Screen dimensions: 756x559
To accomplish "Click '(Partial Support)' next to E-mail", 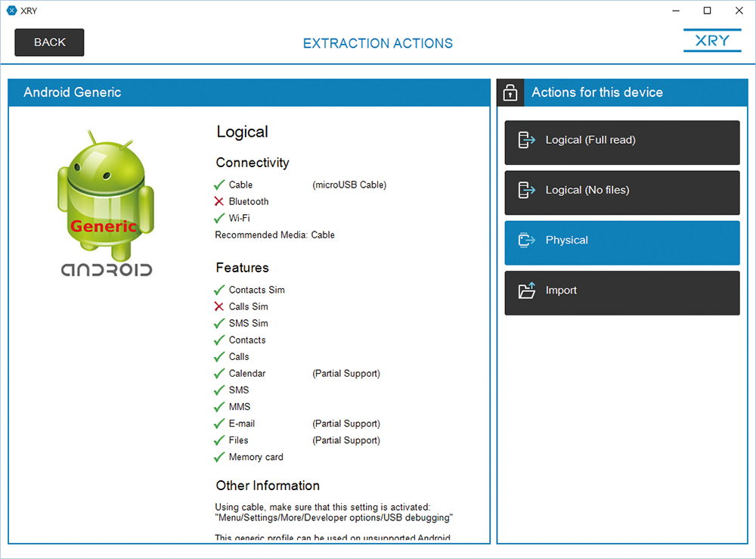I will point(346,424).
